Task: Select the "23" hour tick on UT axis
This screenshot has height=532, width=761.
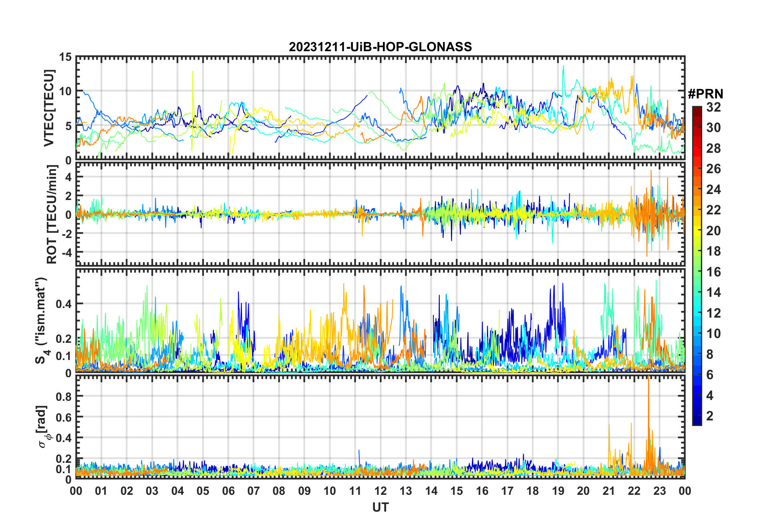Action: tap(659, 491)
